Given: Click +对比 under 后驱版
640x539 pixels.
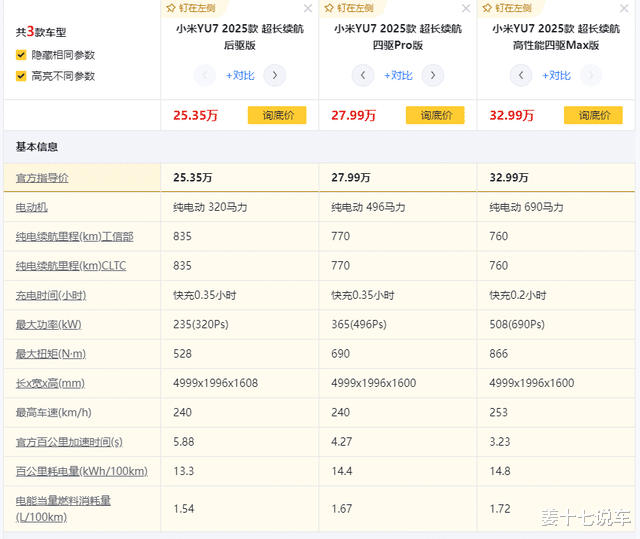Looking at the screenshot, I should [x=240, y=75].
